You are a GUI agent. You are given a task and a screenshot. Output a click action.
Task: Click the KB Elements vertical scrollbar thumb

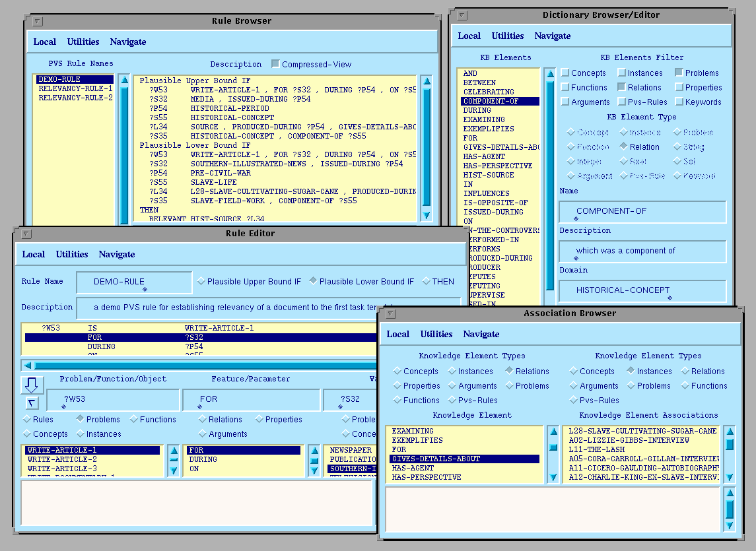(x=549, y=185)
